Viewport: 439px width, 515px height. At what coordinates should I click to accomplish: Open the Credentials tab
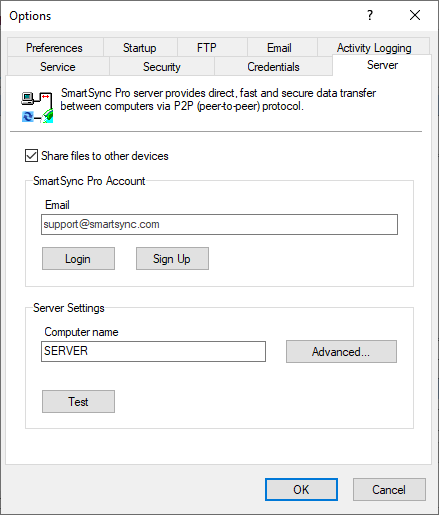coord(273,67)
